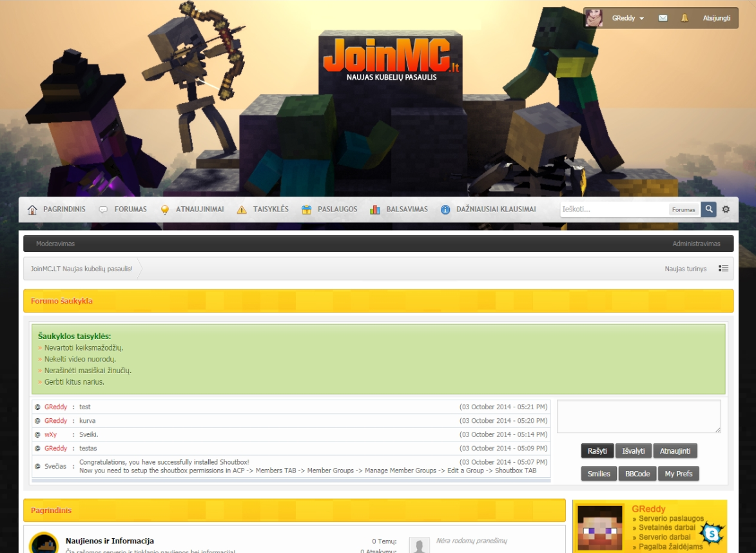Screen dimensions: 756x553
Task: Open the Balsavimas menu item
Action: 407,209
